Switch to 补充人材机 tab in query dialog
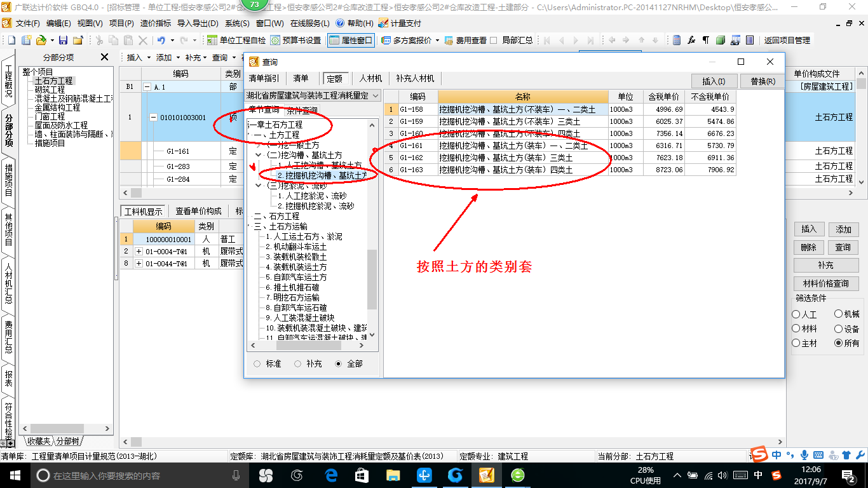The width and height of the screenshot is (868, 488). click(415, 78)
